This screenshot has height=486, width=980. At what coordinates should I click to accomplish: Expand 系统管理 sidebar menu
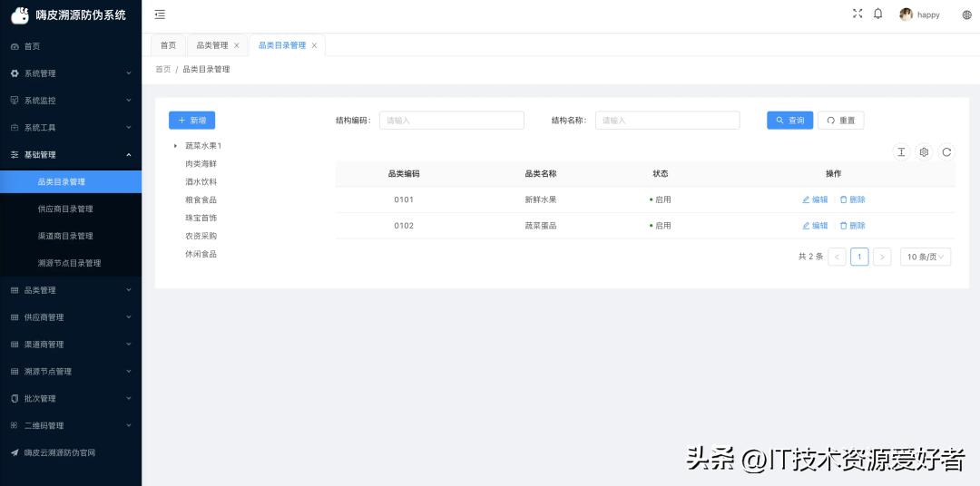pyautogui.click(x=71, y=73)
